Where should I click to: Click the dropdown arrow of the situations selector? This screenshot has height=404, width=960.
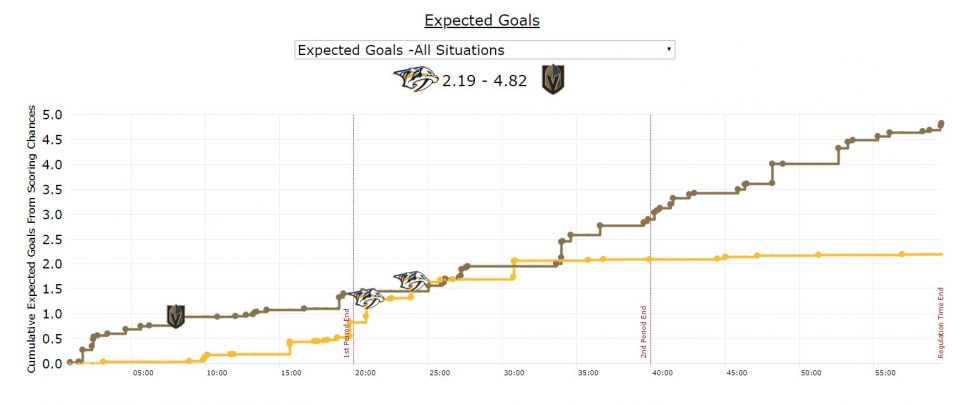point(668,49)
